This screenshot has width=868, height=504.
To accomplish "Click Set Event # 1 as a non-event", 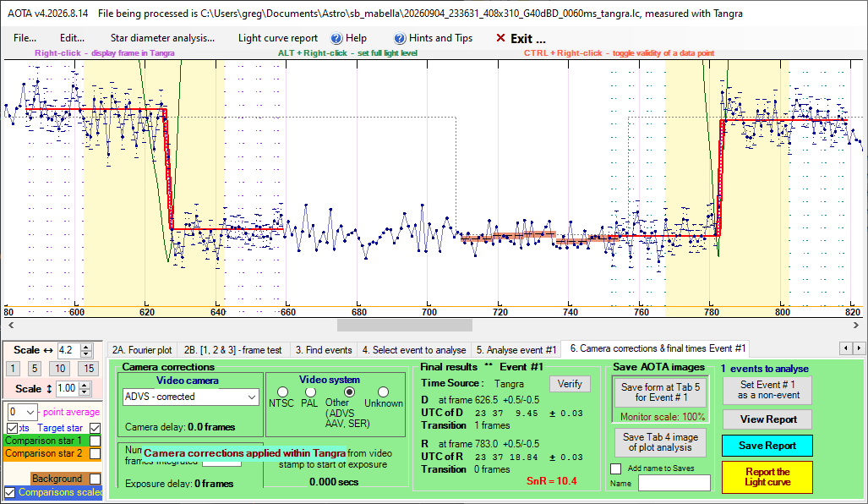I will (x=767, y=390).
